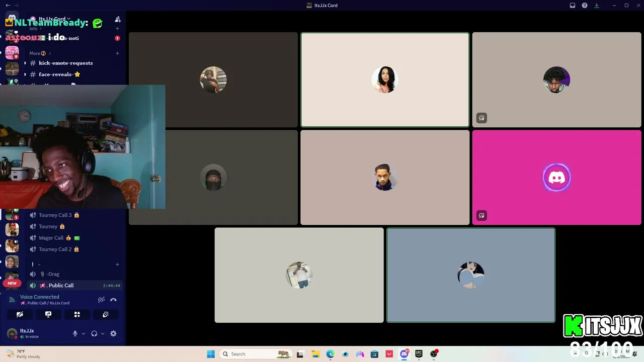Mute the microphone
Viewport: 644px width, 362px height.
(x=75, y=333)
